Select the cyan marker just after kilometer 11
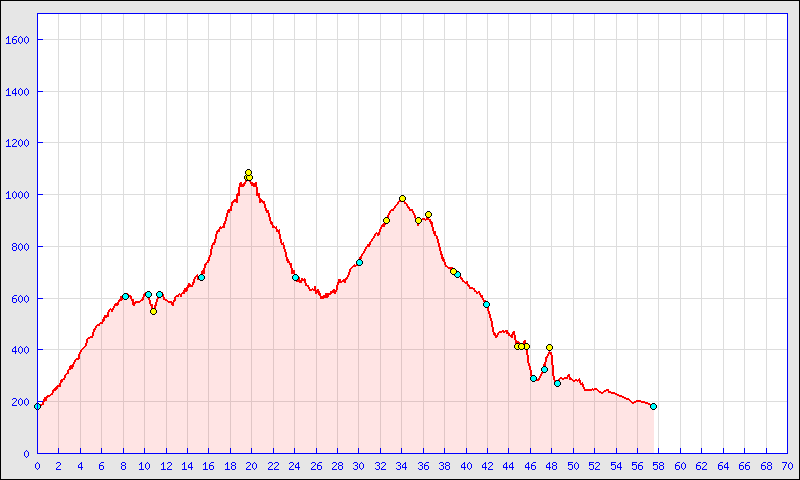The width and height of the screenshot is (800, 480). (x=160, y=294)
